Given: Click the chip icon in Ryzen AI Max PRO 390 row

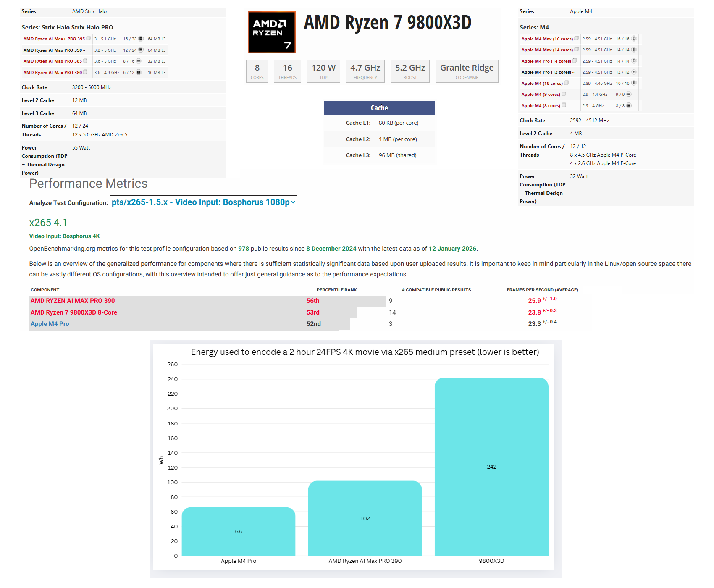Looking at the screenshot, I should (x=141, y=50).
